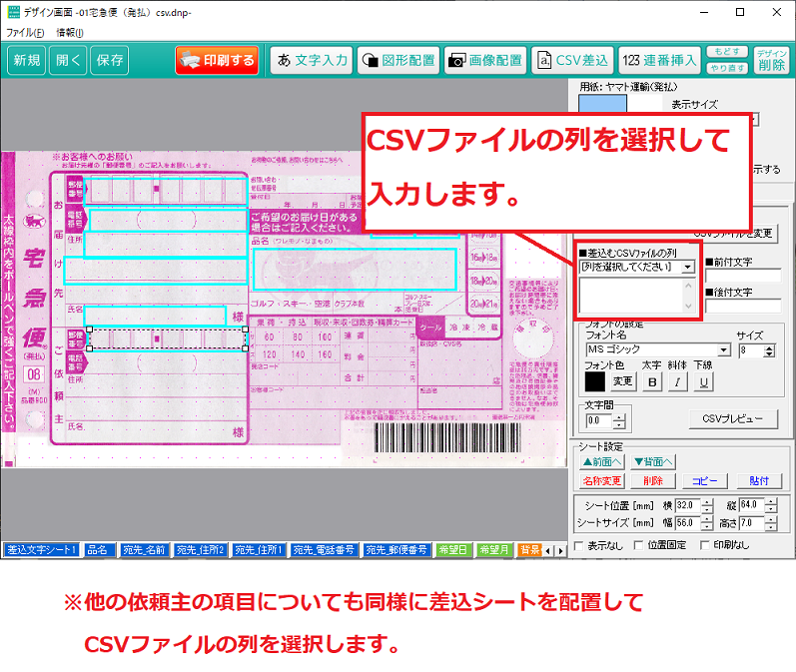Open the 情報(I) menu
Image resolution: width=796 pixels, height=672 pixels.
pyautogui.click(x=70, y=33)
